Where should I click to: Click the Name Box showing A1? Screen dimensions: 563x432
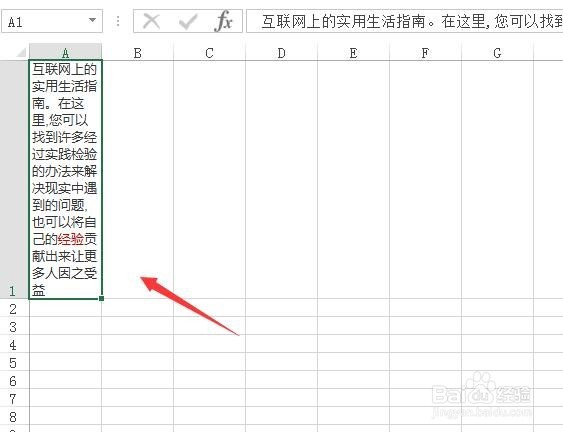52,22
